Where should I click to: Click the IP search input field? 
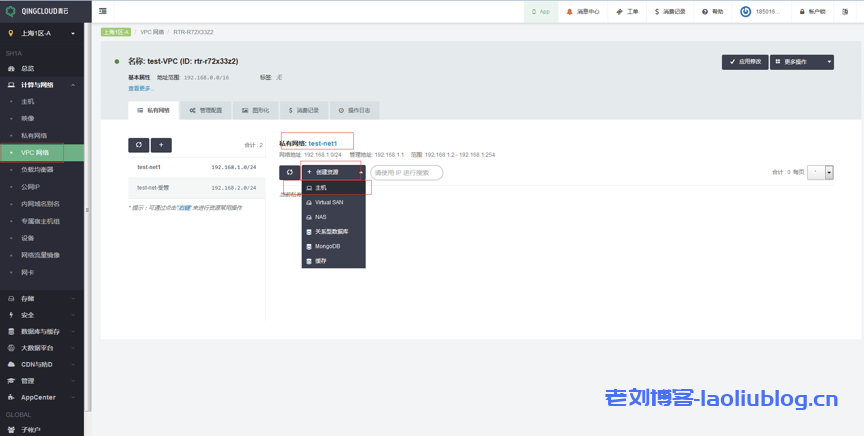[406, 172]
